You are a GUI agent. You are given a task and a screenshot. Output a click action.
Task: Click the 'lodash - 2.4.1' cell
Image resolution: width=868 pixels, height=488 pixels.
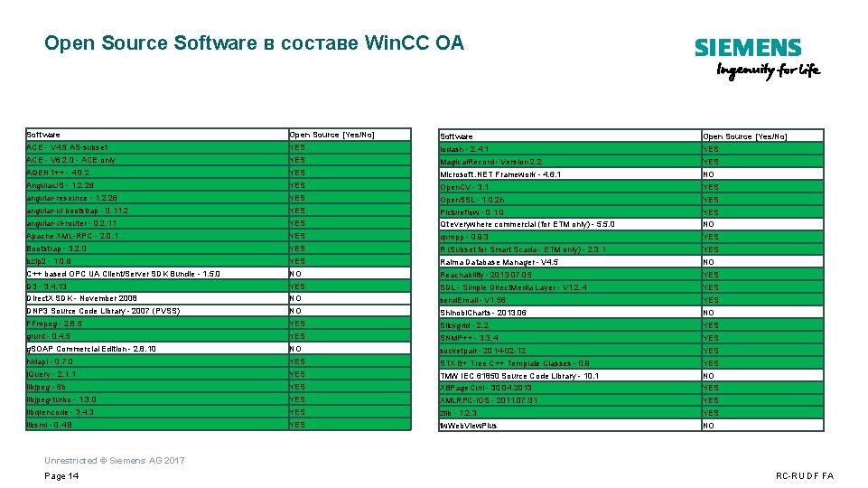point(570,149)
